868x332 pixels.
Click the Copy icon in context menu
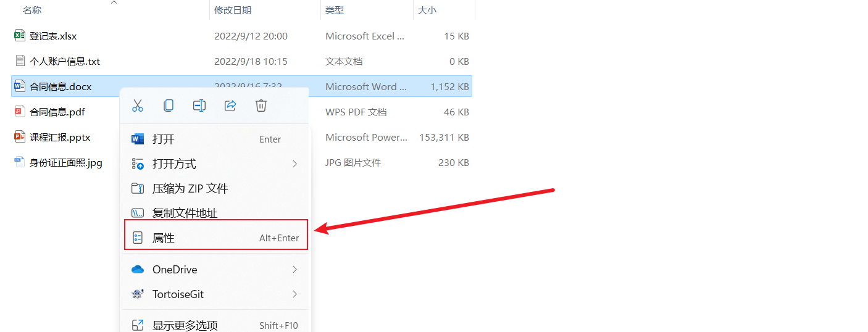coord(169,106)
